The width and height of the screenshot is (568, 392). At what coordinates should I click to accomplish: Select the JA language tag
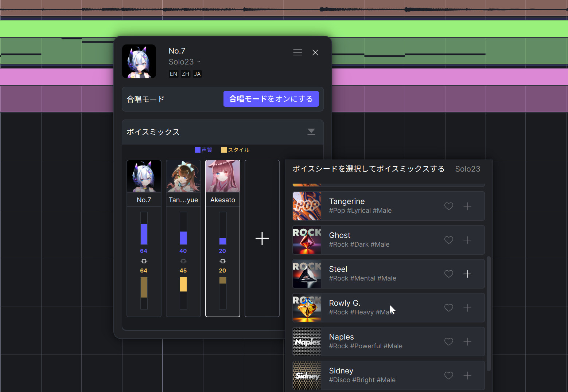pos(197,74)
